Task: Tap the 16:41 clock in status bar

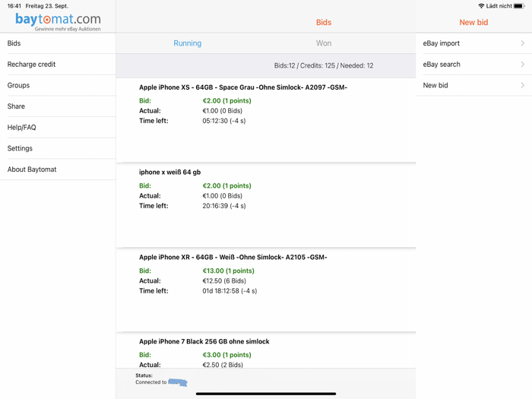Action: [14, 6]
